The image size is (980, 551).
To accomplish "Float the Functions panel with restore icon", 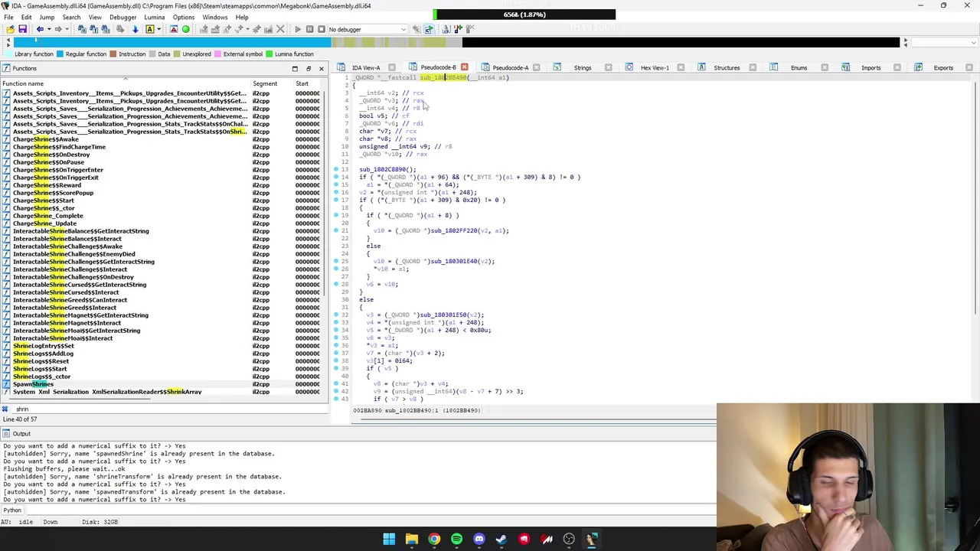I will [x=309, y=68].
